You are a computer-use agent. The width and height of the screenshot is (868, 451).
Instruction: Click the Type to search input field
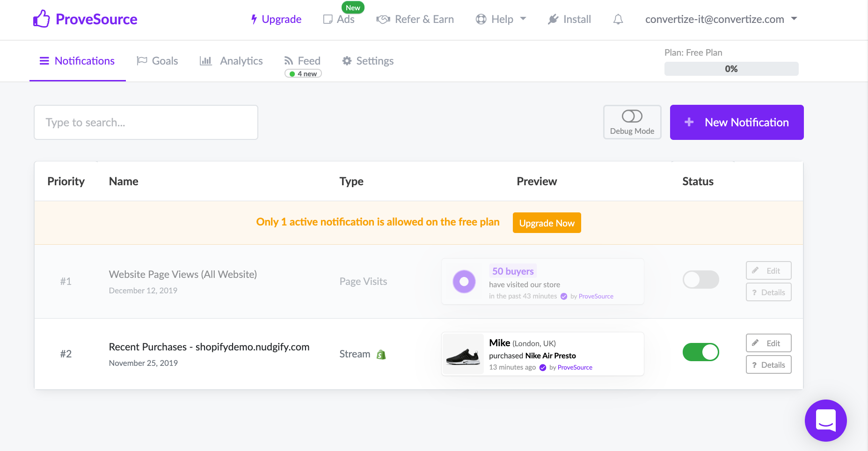click(x=146, y=122)
